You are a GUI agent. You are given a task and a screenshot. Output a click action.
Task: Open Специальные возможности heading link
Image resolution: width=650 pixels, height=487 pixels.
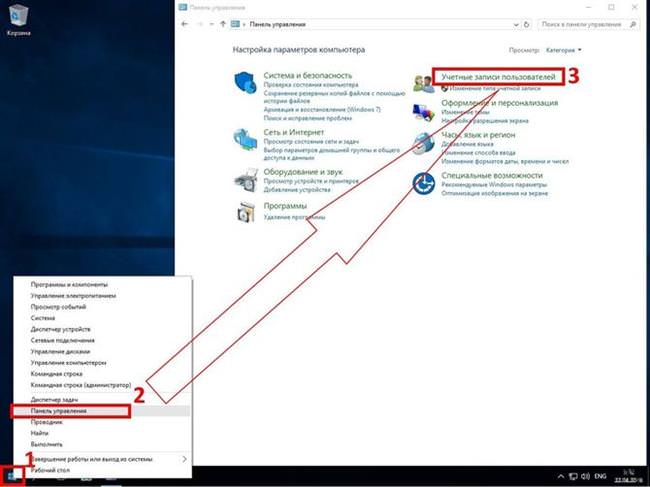click(492, 175)
